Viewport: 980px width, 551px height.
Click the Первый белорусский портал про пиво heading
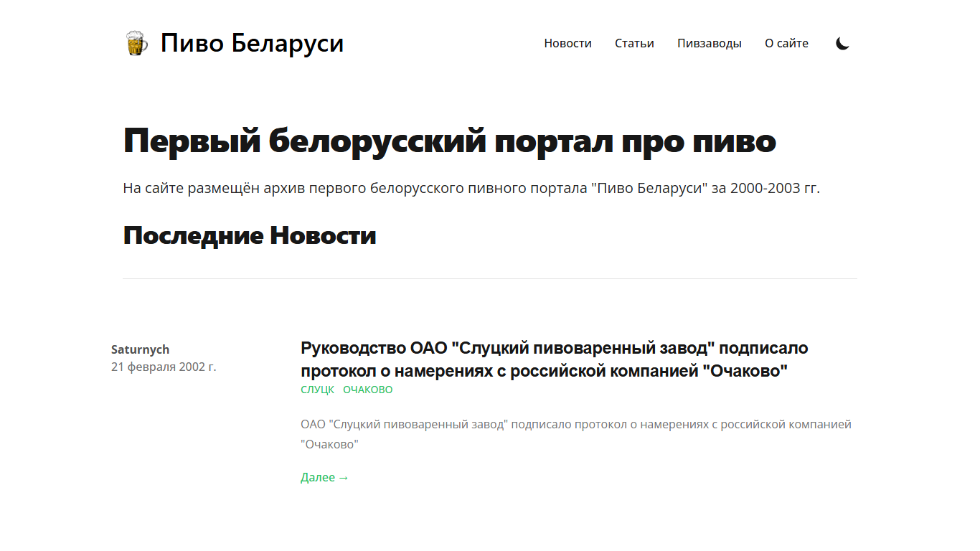click(x=450, y=141)
